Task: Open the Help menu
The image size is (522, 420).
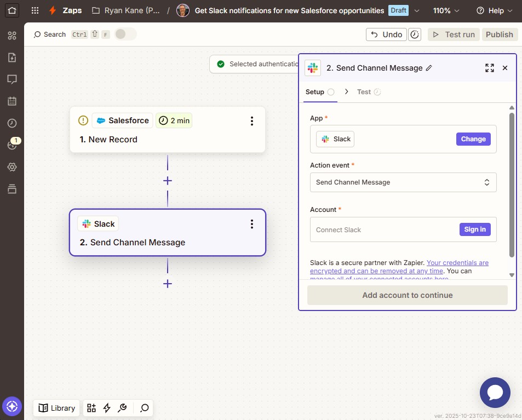Action: pos(495,10)
